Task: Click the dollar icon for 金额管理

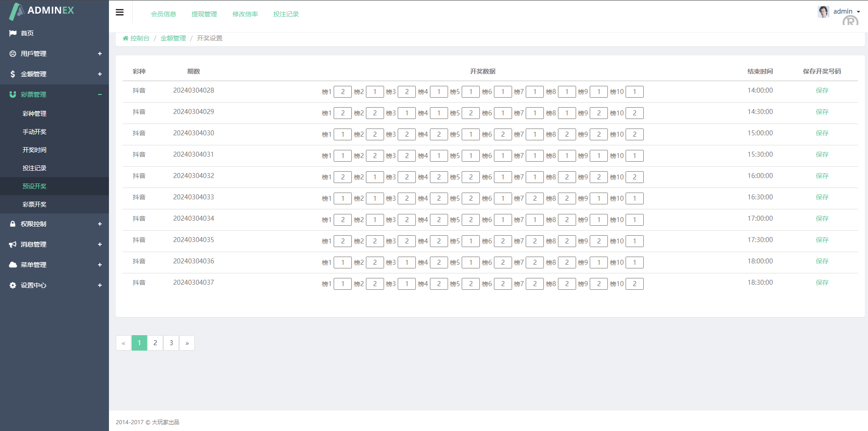Action: click(13, 74)
